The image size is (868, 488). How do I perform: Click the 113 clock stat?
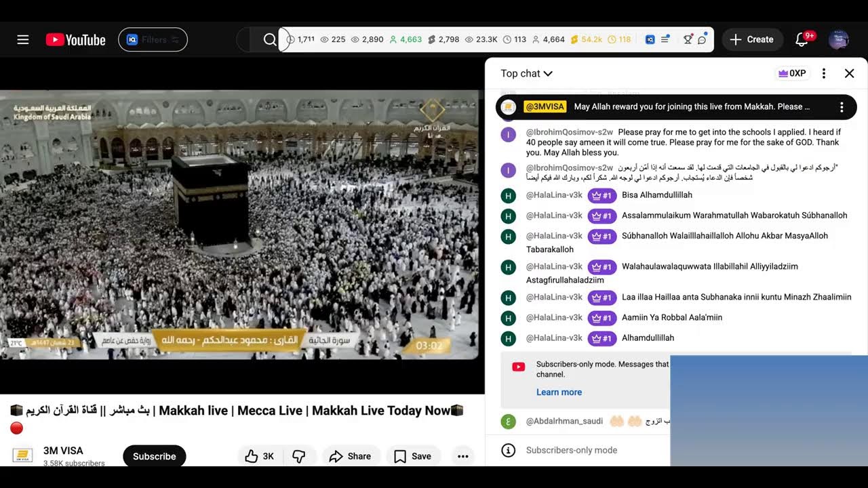(515, 40)
